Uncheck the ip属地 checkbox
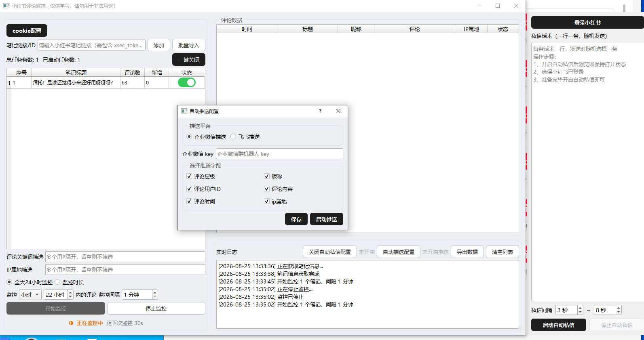Viewport: 644px width, 340px height. tap(267, 201)
